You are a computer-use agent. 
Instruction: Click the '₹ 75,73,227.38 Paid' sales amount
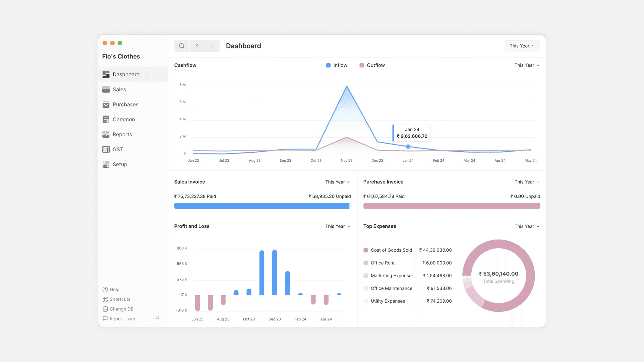195,196
